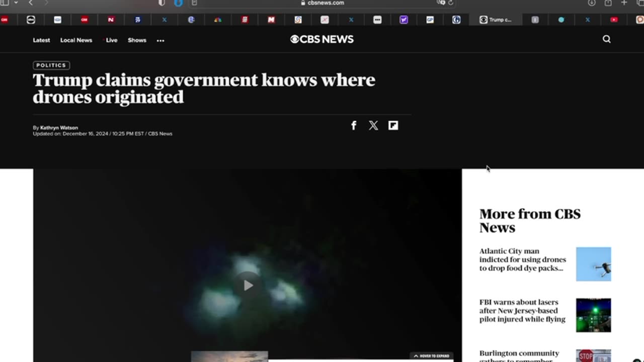Click the cbsnews.com address bar
Screen dimensions: 644x362
tap(322, 3)
